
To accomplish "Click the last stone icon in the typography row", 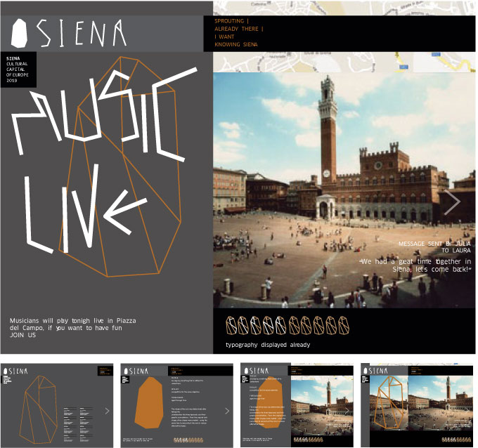I will [344, 325].
